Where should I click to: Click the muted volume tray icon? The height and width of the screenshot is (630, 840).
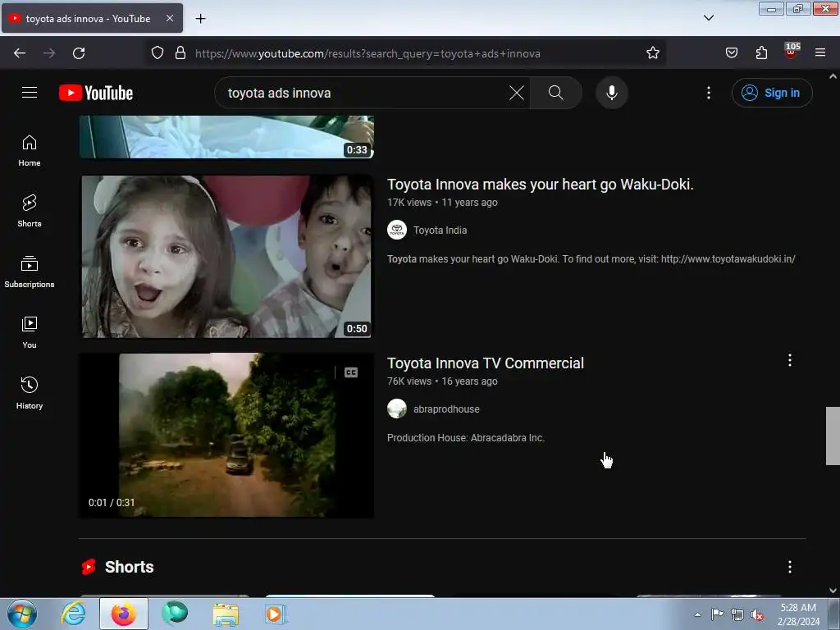[756, 615]
